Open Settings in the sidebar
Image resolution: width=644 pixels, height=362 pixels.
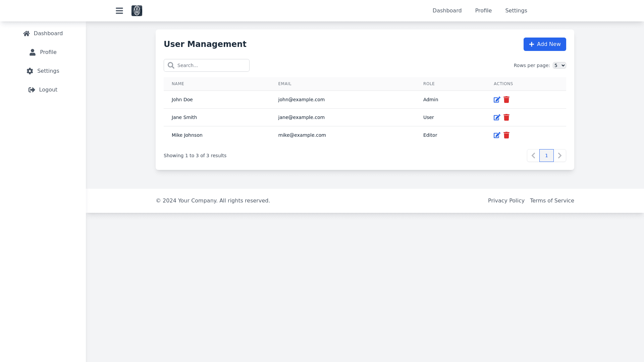[x=43, y=71]
